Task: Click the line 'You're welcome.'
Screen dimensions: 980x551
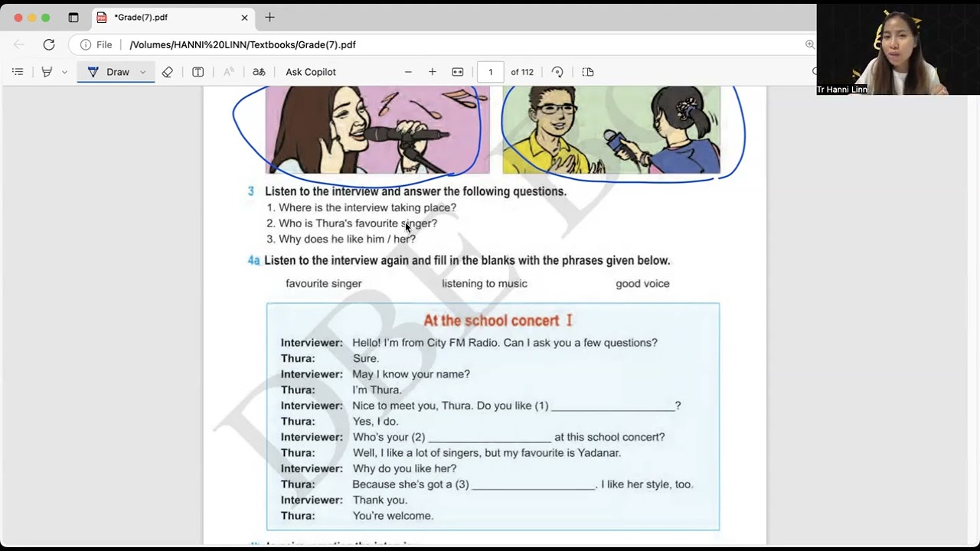Action: (x=393, y=516)
